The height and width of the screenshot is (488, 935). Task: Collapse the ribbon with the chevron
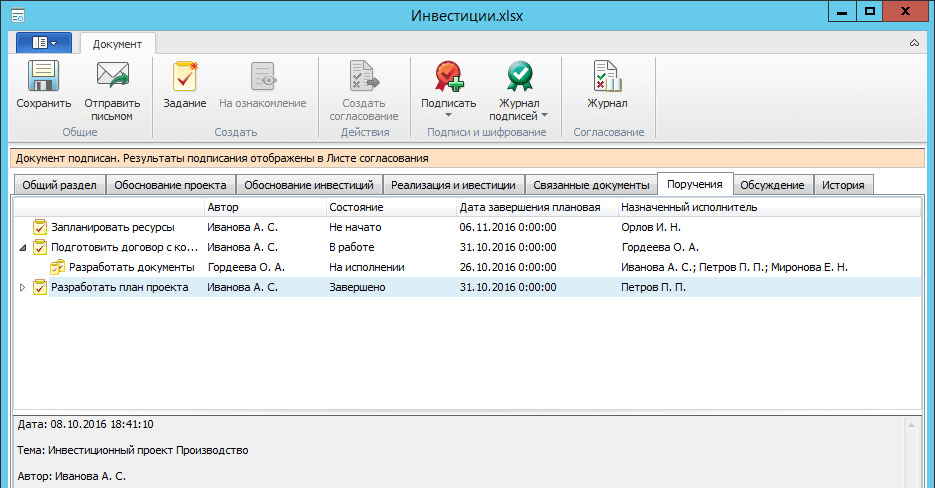click(x=914, y=44)
